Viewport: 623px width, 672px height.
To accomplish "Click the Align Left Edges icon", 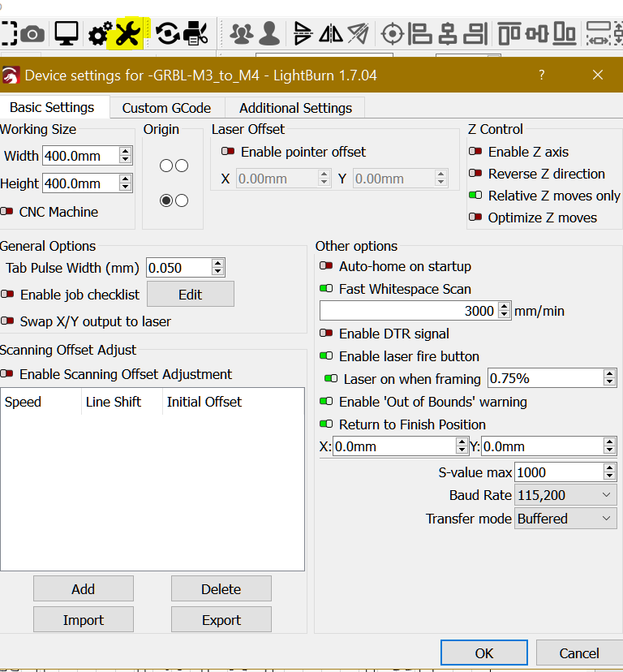I will [x=419, y=33].
